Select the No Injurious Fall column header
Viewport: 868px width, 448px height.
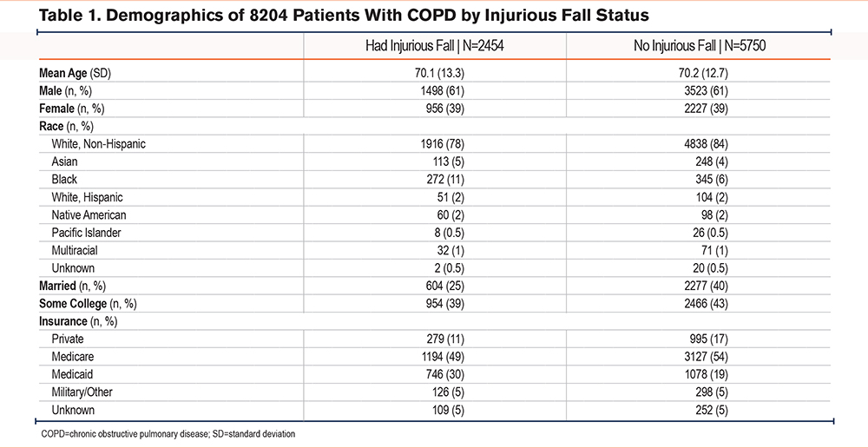pyautogui.click(x=699, y=47)
